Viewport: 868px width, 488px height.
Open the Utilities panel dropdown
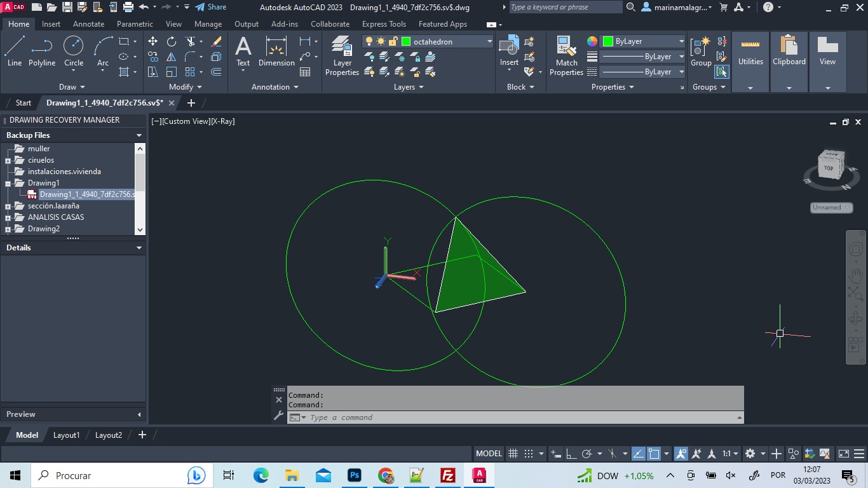click(x=750, y=88)
